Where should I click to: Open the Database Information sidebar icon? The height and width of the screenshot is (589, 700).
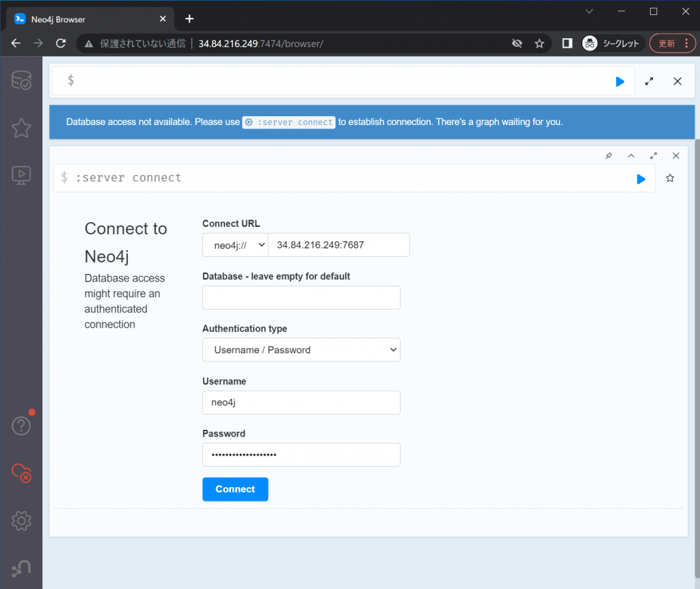pos(21,81)
